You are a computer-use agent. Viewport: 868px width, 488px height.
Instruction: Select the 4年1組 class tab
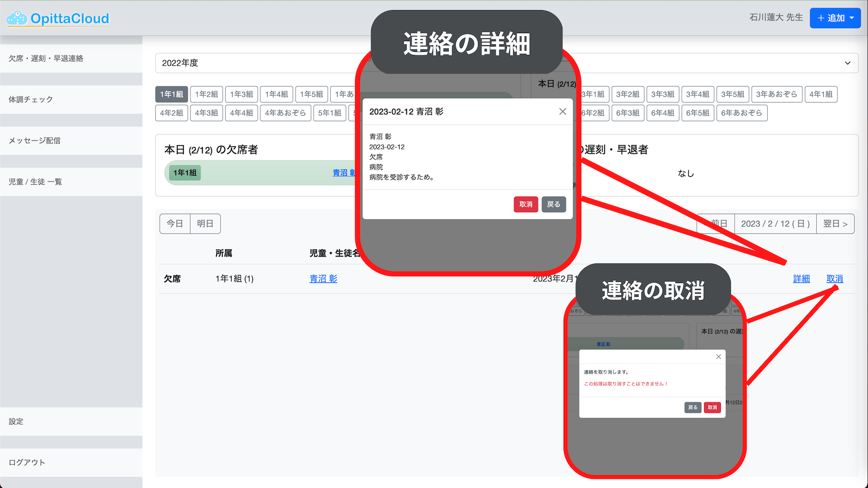pos(821,94)
